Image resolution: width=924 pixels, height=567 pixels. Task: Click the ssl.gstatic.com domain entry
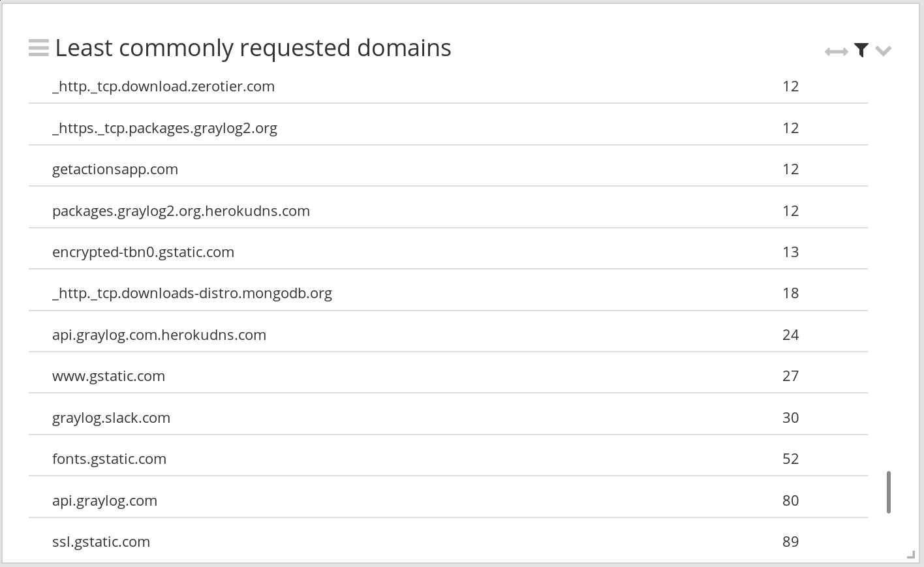(101, 542)
